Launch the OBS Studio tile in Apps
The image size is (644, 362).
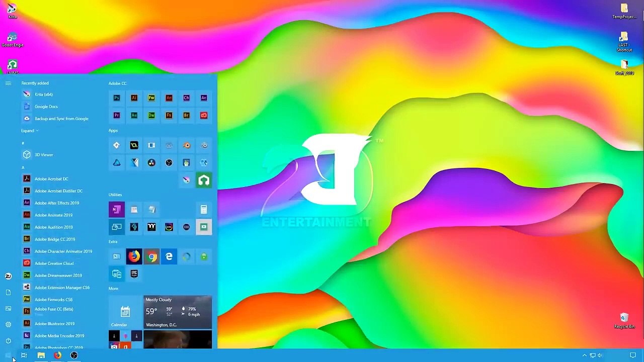[169, 162]
